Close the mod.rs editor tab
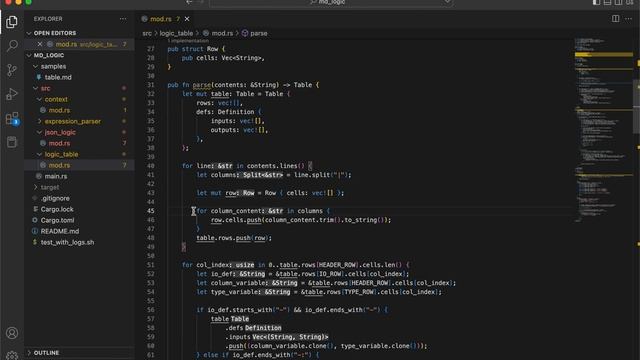Image resolution: width=640 pixels, height=360 pixels. [x=187, y=19]
